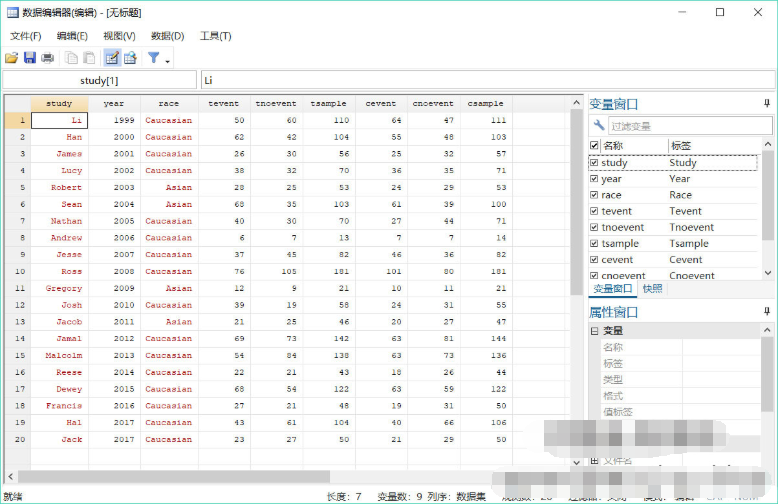
Task: Click the 标签 column header in variables list
Action: [x=680, y=146]
